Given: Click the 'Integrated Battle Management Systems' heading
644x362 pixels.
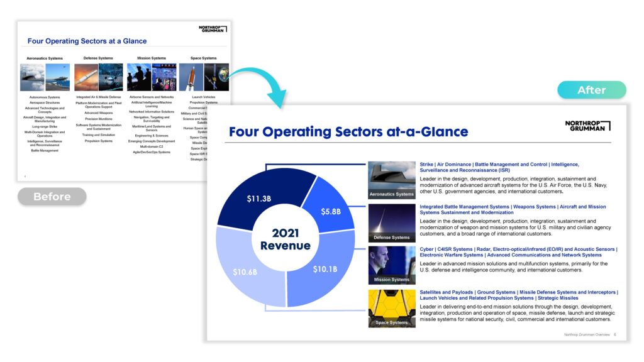Looking at the screenshot, I should (513, 209).
